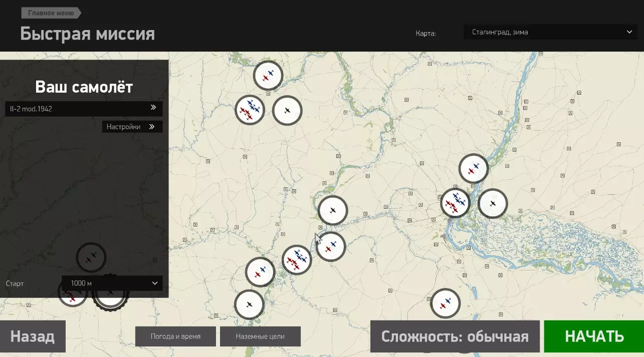
Task: Change Сложность: обычная difficulty
Action: [x=455, y=336]
